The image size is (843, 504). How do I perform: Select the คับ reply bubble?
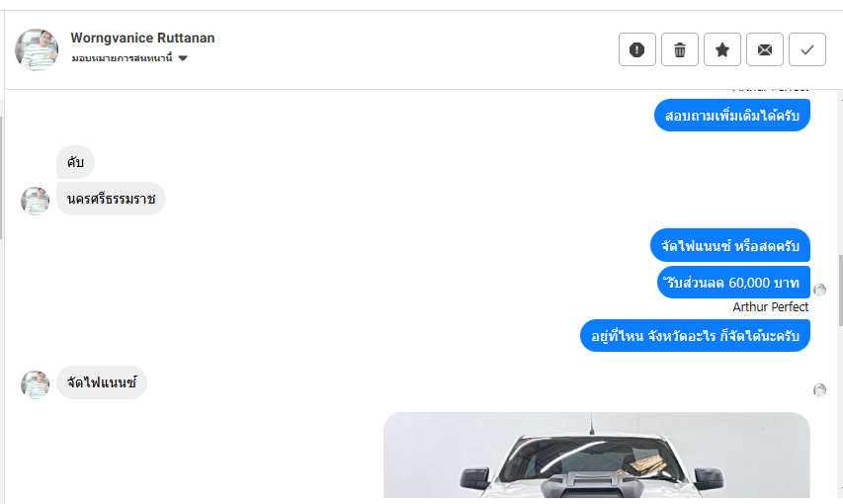pos(75,162)
